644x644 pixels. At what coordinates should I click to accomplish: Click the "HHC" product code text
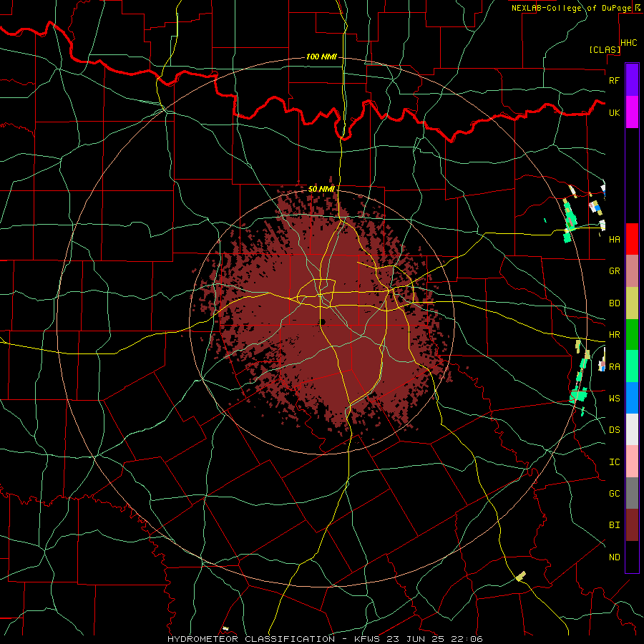coord(628,43)
